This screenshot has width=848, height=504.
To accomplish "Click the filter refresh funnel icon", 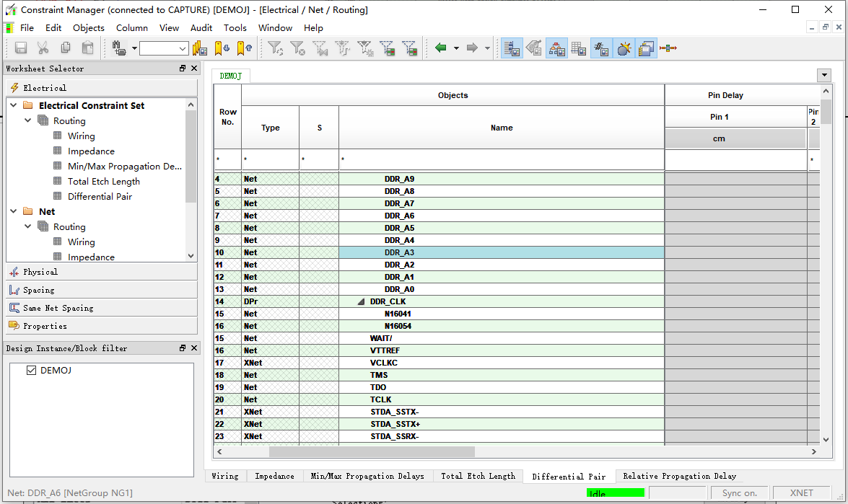I will pos(275,48).
